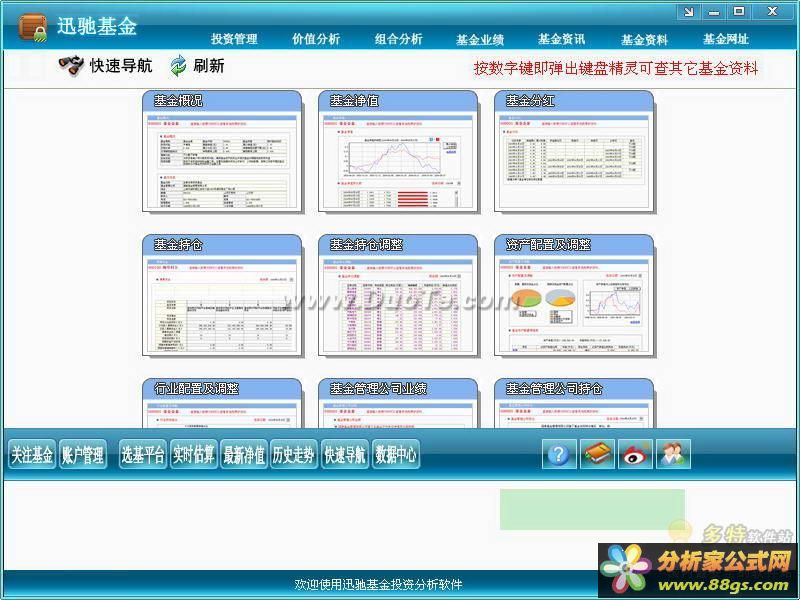Open the 投资管理 menu
The width and height of the screenshot is (800, 600).
click(234, 39)
